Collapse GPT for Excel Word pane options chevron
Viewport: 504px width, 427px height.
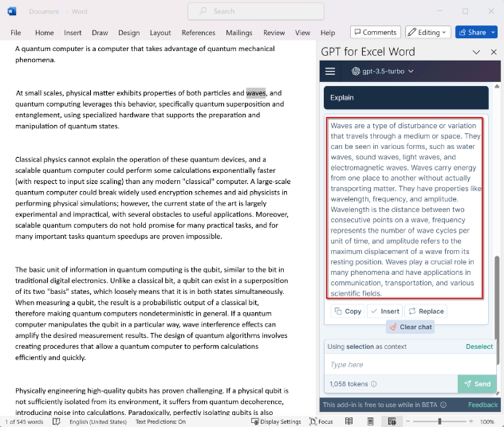[476, 52]
